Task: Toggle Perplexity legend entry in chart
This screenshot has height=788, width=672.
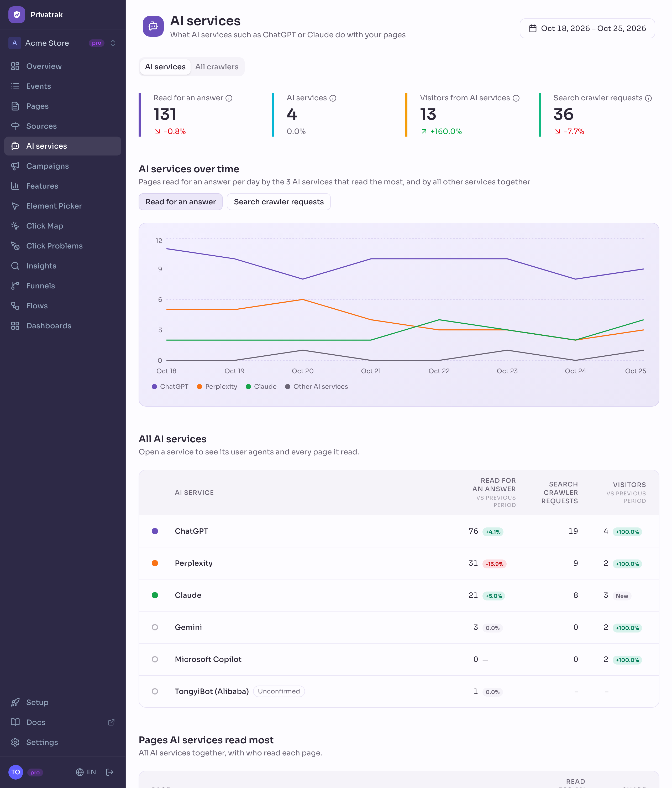Action: point(217,386)
